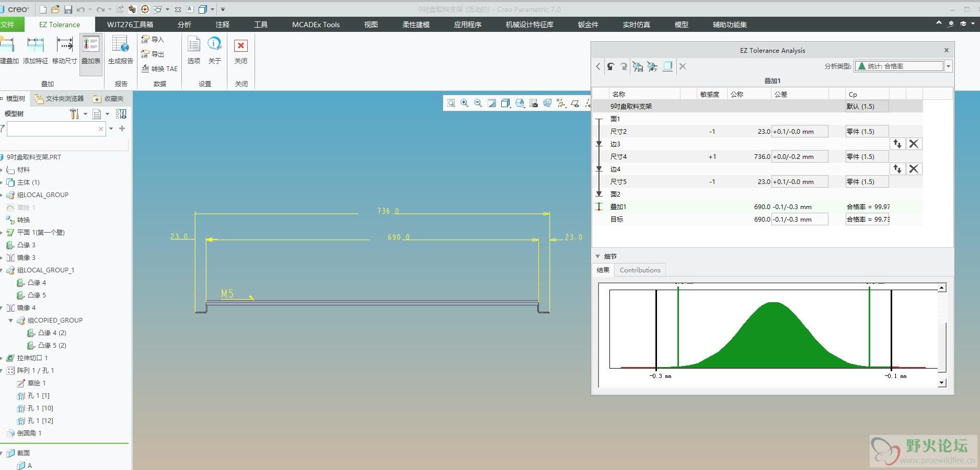The image size is (980, 470).
Task: Switch to WJT276工具箱 ribbon tab
Action: click(130, 25)
